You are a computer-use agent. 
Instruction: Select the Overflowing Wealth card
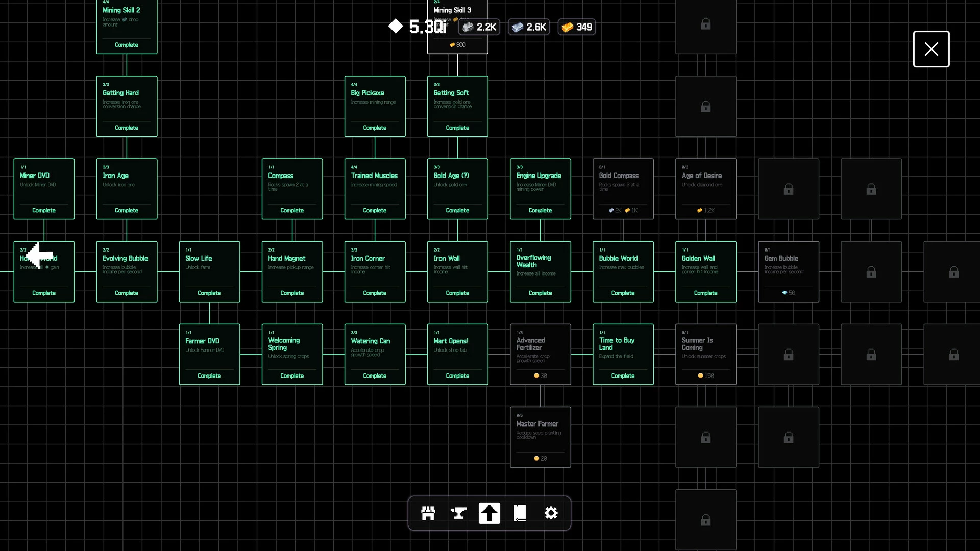(x=540, y=271)
